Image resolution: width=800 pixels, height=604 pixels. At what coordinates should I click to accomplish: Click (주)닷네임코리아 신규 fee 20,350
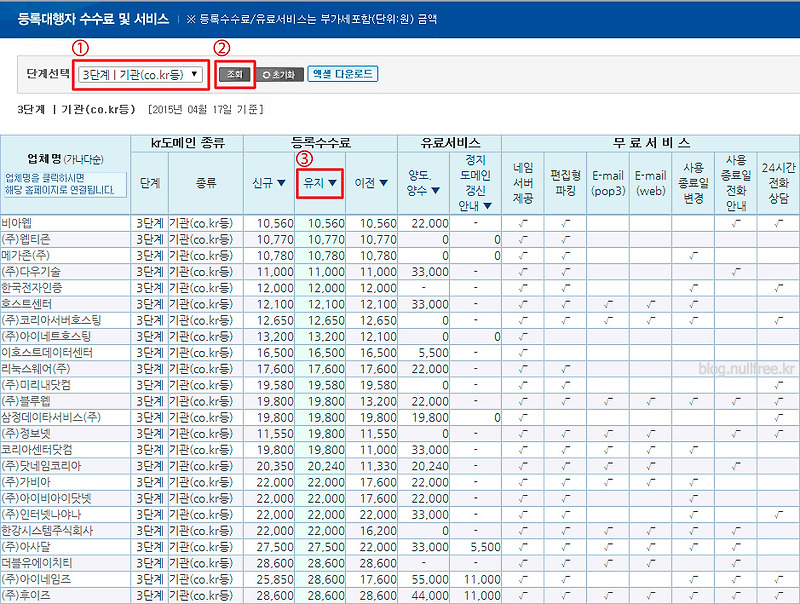click(x=275, y=466)
